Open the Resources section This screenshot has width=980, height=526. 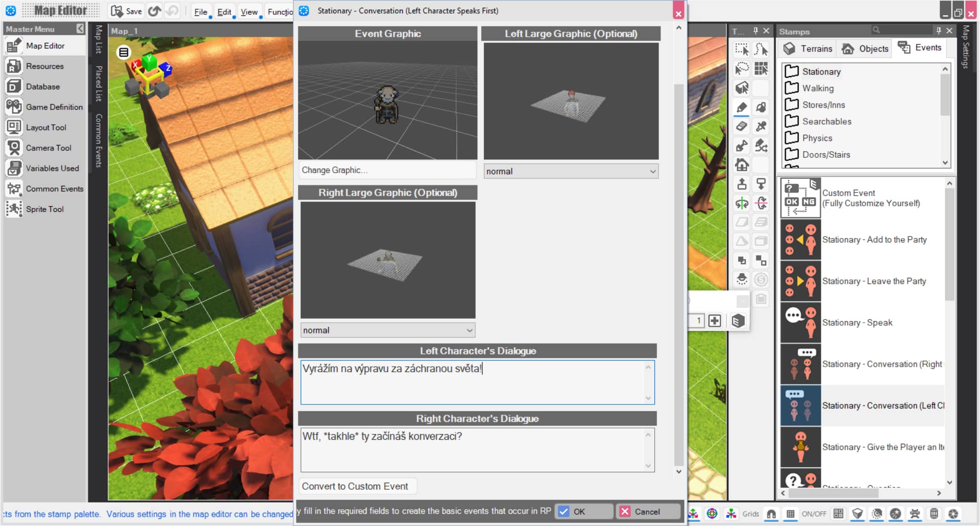click(x=45, y=66)
